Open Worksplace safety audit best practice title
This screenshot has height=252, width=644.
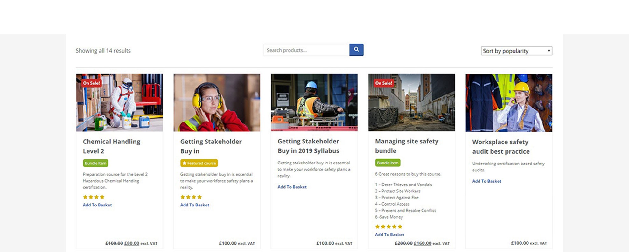(501, 147)
